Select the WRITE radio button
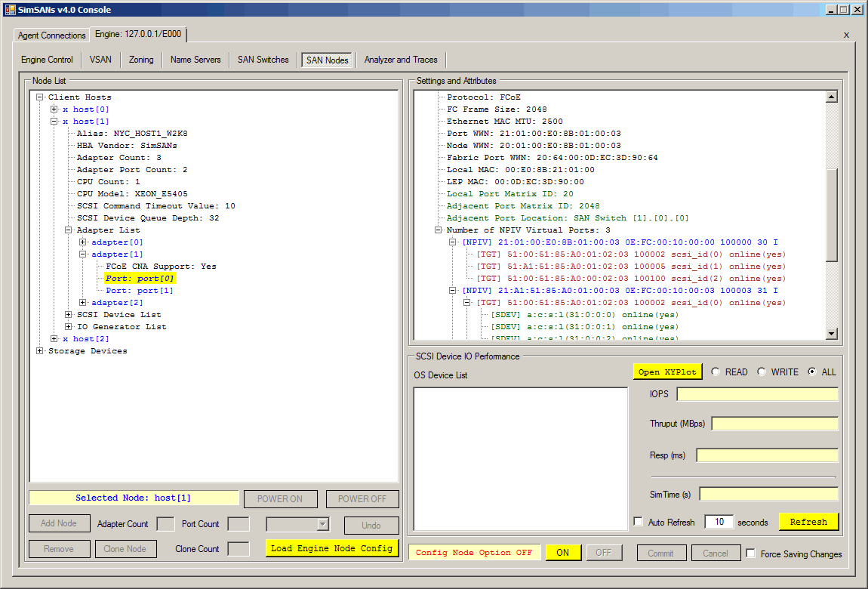The image size is (868, 589). [x=761, y=372]
